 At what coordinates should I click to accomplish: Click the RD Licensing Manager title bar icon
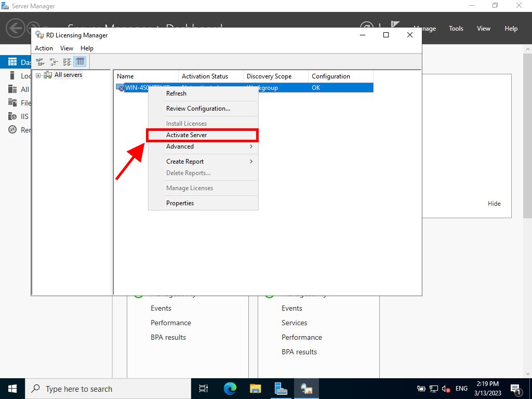click(39, 35)
